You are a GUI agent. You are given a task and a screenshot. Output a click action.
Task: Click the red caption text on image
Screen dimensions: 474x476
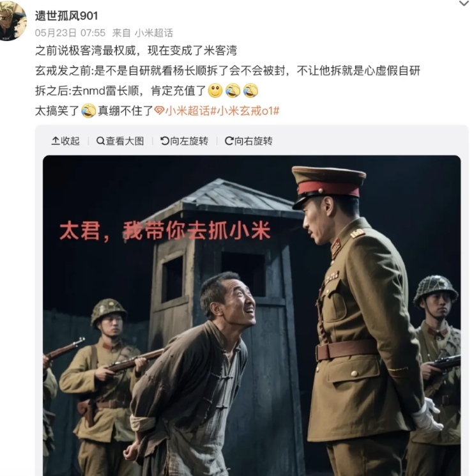165,231
